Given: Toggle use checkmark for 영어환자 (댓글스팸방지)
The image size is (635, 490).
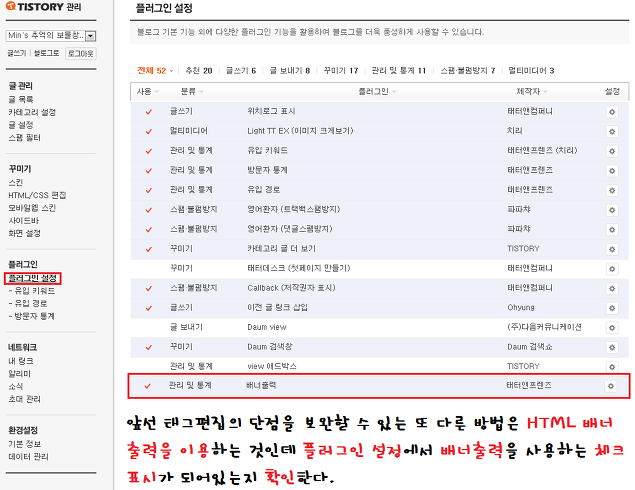Looking at the screenshot, I should pos(149,230).
